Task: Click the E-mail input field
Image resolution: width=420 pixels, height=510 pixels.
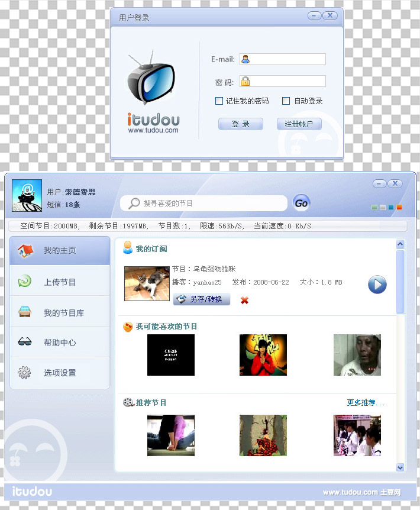Action: coord(283,59)
